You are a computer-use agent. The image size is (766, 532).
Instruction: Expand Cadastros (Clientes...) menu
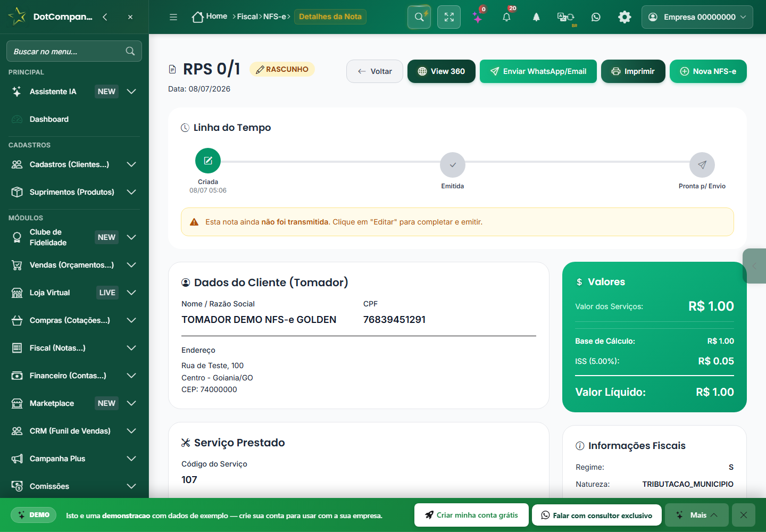74,164
